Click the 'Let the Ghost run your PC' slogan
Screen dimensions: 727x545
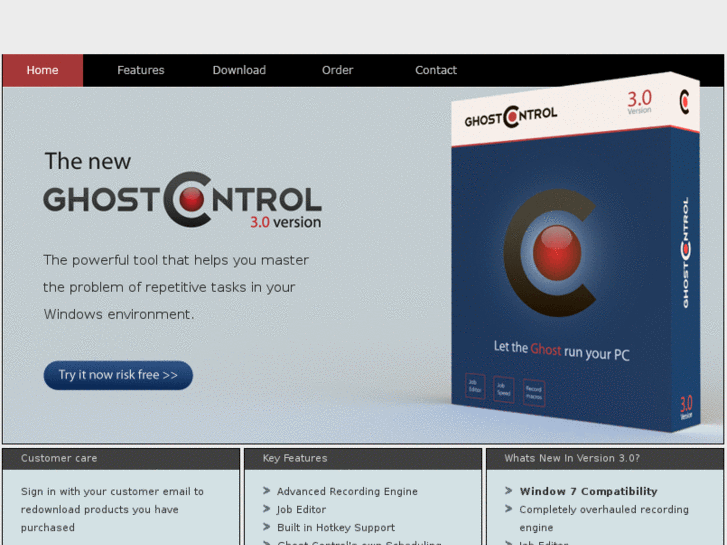[x=561, y=351]
